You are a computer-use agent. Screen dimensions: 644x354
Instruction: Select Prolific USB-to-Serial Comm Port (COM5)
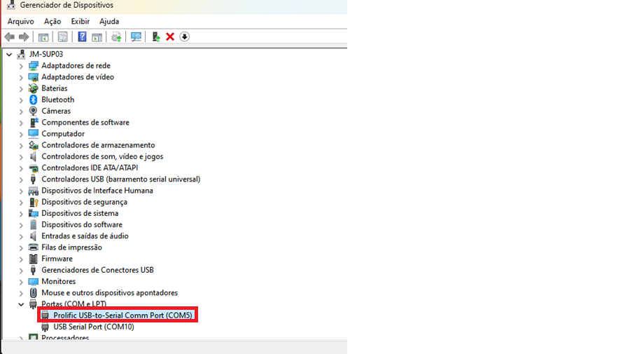coord(122,315)
